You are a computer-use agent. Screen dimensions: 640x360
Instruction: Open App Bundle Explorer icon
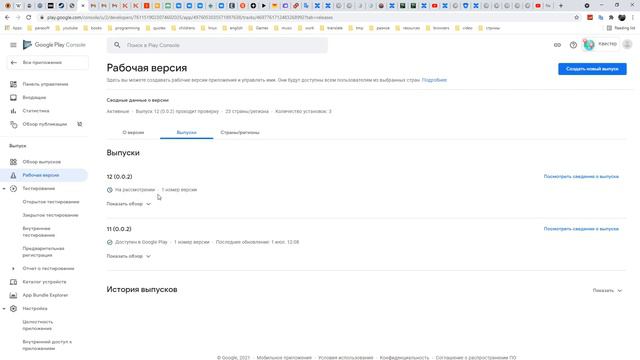coord(13,295)
